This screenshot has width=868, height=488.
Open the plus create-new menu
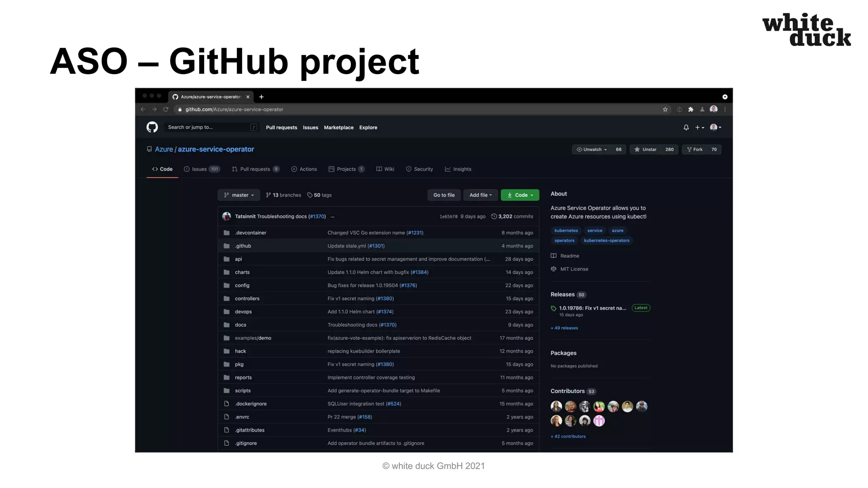point(699,128)
